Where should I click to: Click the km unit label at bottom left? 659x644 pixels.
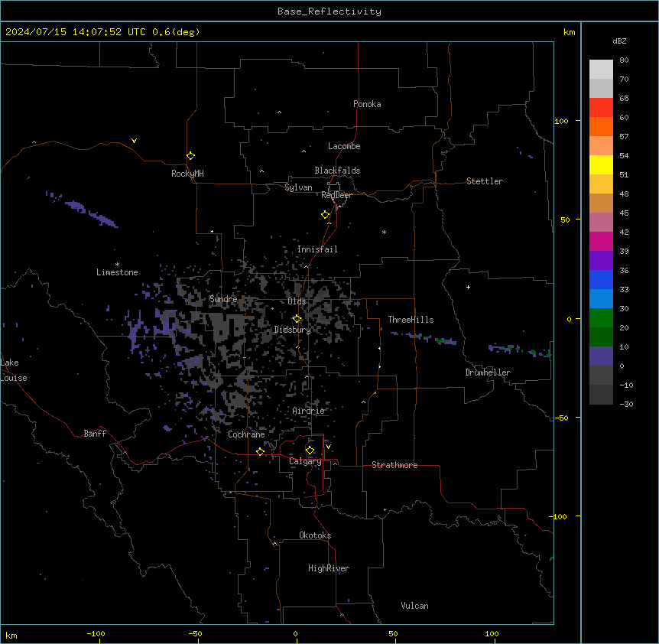pos(11,636)
